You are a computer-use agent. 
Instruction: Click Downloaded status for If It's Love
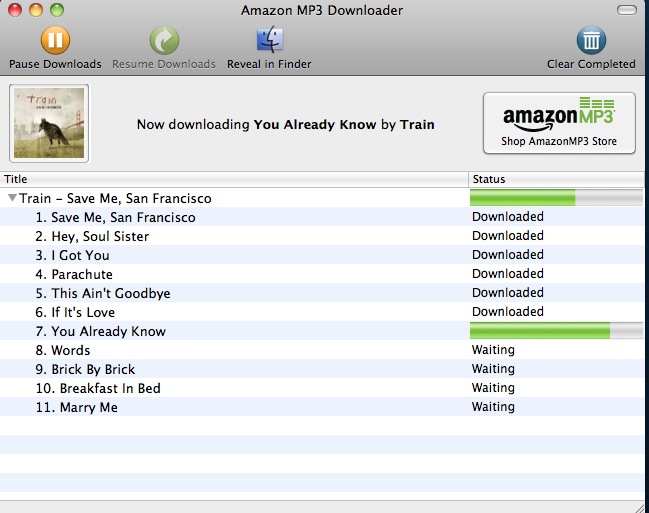[x=507, y=312]
